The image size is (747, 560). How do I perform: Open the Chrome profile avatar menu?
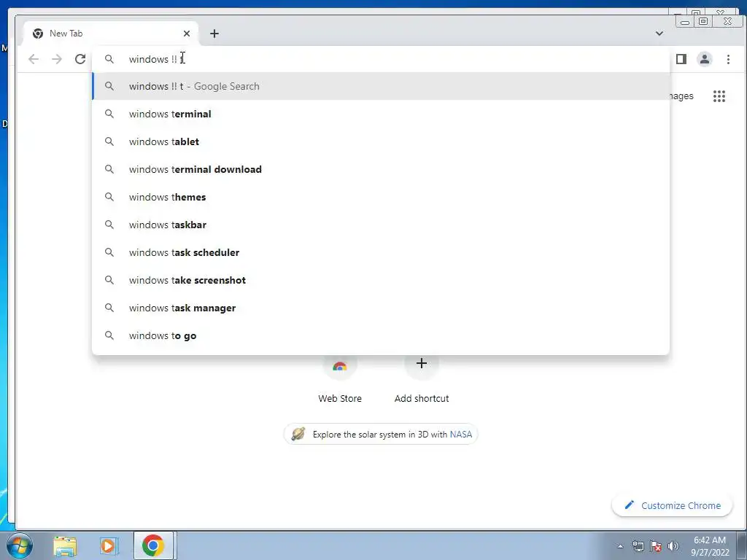pyautogui.click(x=704, y=59)
